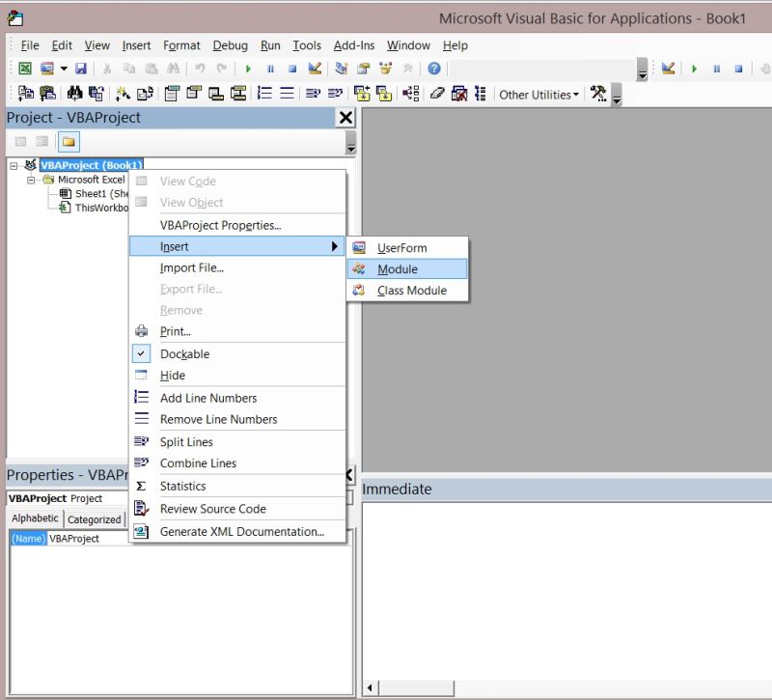Save Book1 using the toolbar disk icon
The width and height of the screenshot is (772, 700).
tap(82, 68)
